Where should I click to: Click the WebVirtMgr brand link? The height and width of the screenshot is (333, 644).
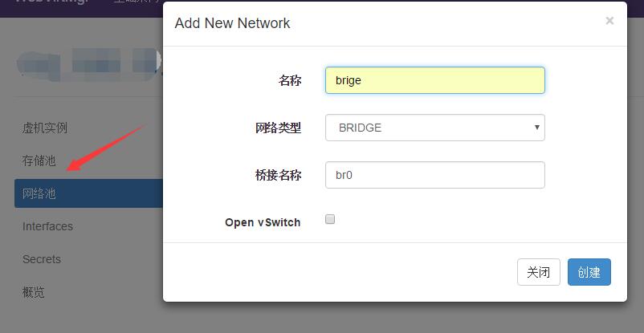48,2
